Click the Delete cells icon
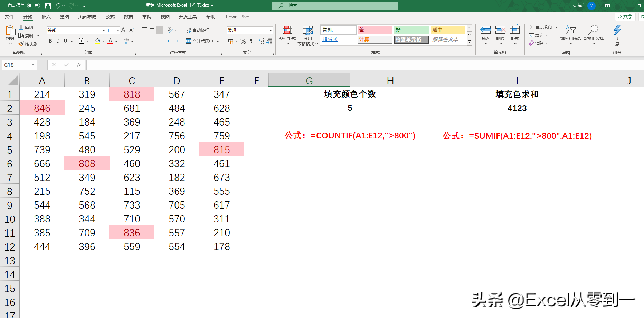 coord(500,30)
